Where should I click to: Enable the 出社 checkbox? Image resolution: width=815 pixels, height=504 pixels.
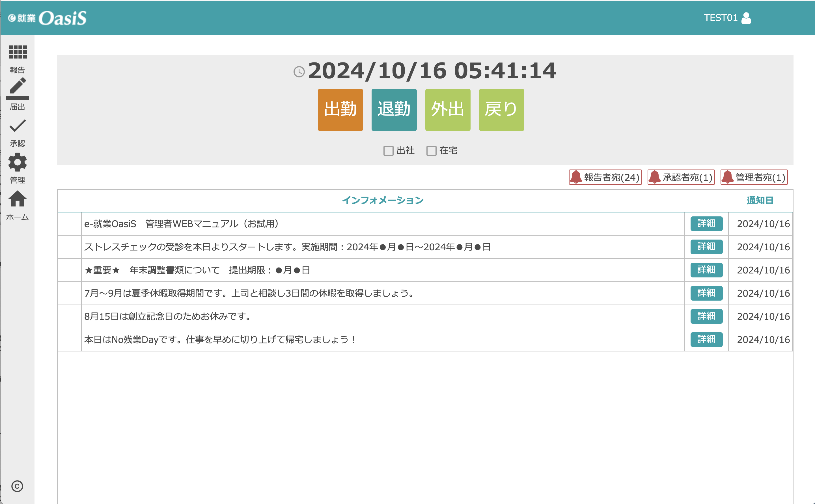point(388,151)
